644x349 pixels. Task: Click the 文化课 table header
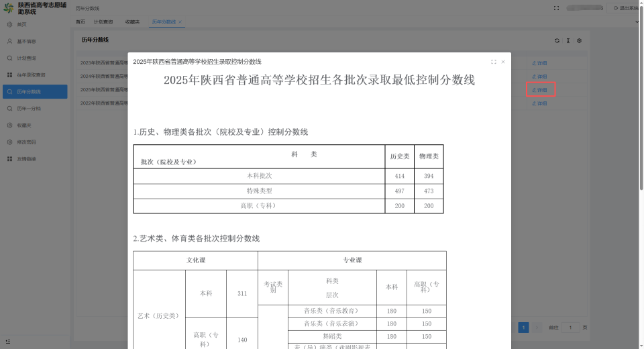196,260
